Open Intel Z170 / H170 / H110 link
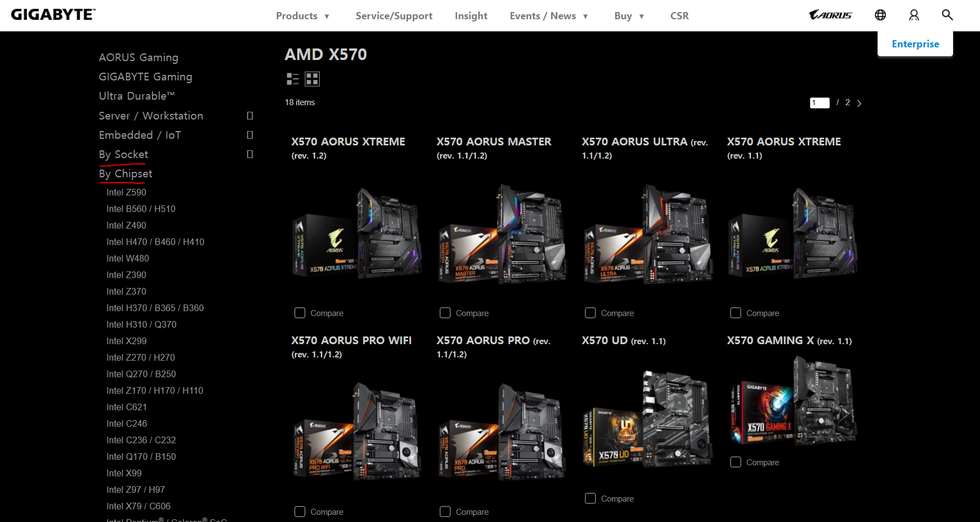Viewport: 980px width, 522px height. [155, 390]
